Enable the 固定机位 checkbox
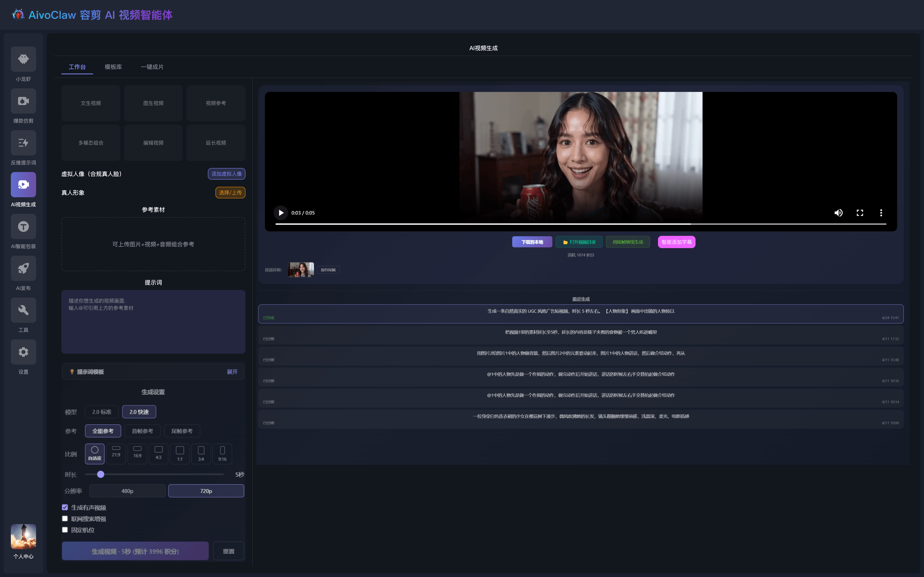Viewport: 924px width, 577px height. [x=65, y=530]
